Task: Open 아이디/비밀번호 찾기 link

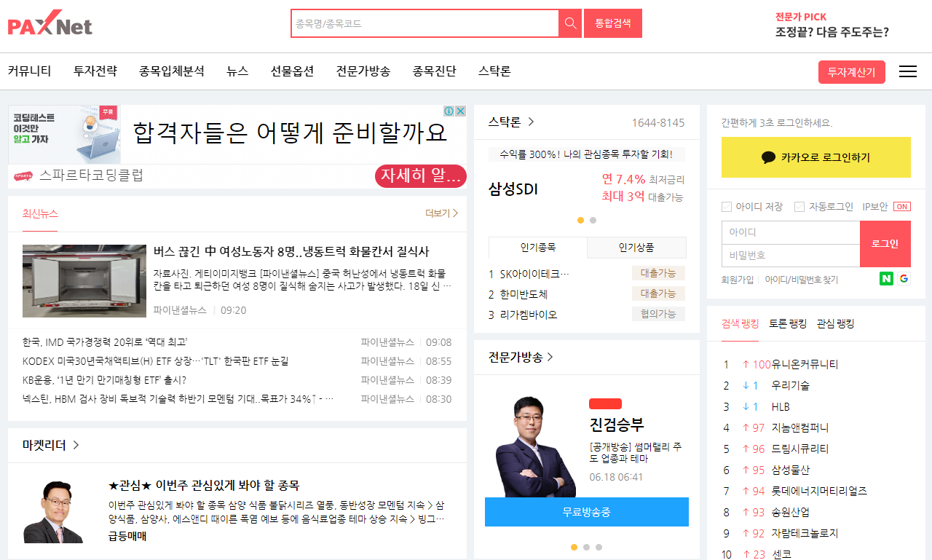Action: click(x=801, y=280)
